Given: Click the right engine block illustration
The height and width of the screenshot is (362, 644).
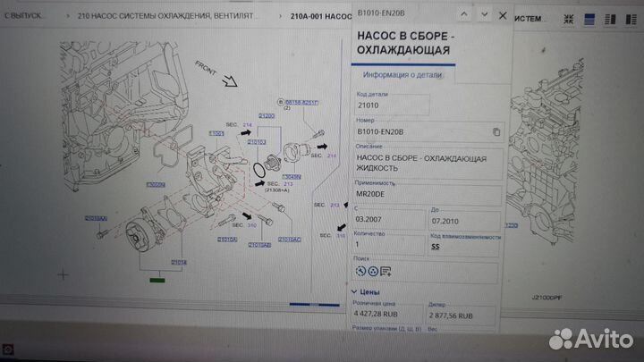Looking at the screenshot, I should click(x=544, y=152).
